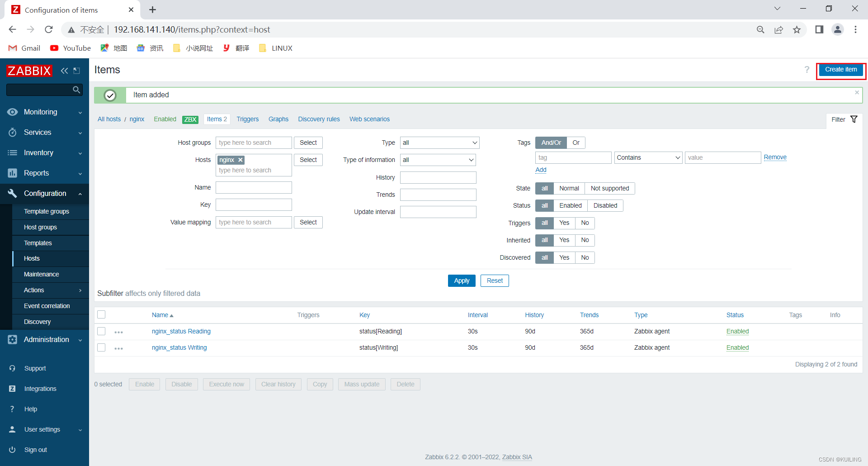Expand the Reports menu section
Image resolution: width=868 pixels, height=466 pixels.
pos(80,173)
